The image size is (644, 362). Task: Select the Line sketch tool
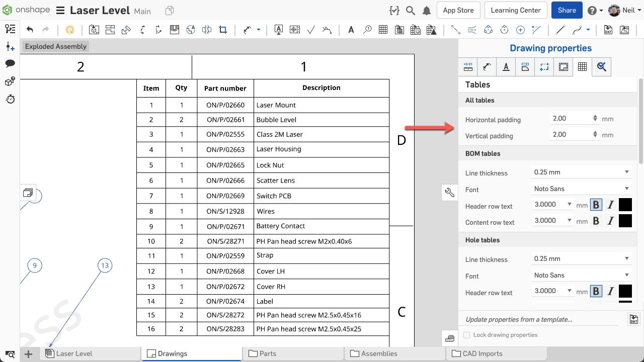559,30
